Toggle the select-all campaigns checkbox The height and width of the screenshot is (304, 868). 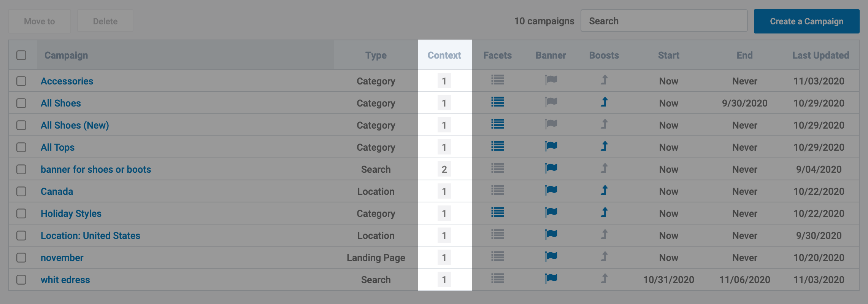pyautogui.click(x=21, y=55)
